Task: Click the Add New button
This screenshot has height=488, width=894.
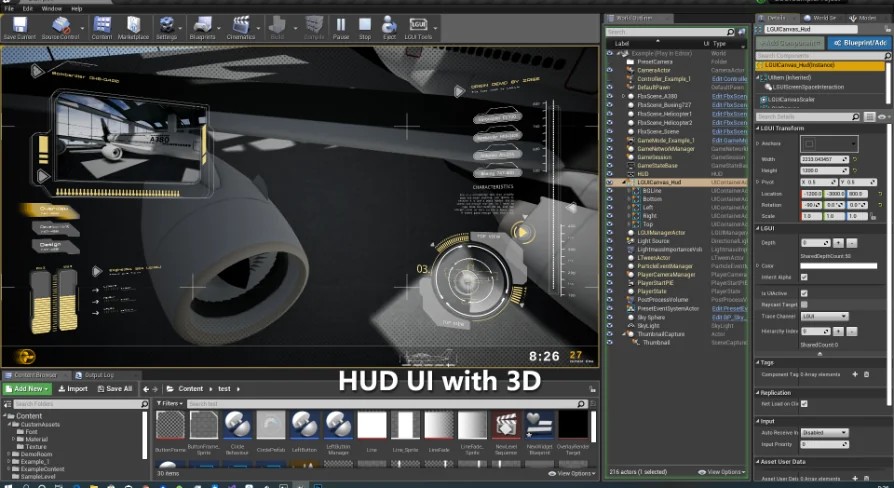Action: click(x=27, y=389)
